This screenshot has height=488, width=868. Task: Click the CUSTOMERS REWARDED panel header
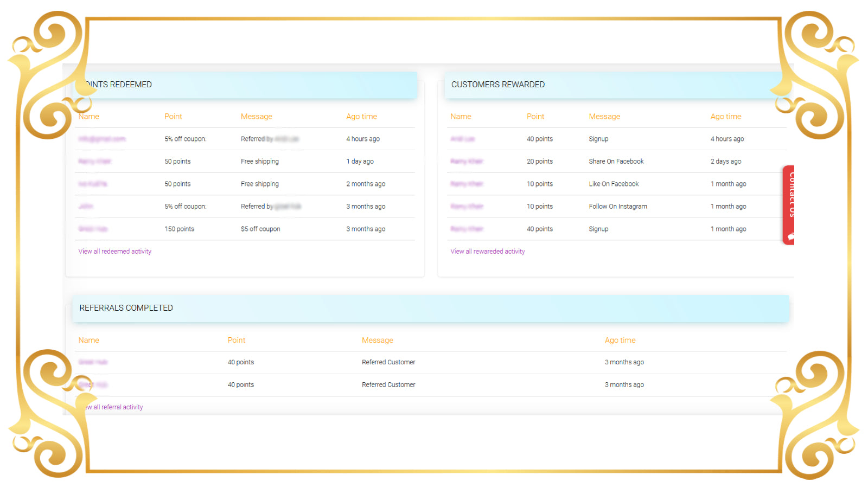498,85
